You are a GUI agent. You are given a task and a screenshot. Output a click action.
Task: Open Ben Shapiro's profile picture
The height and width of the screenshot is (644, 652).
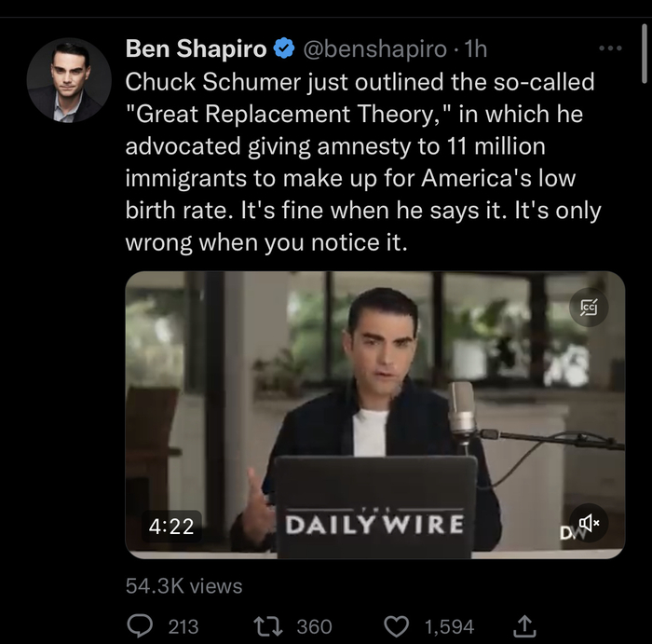click(x=64, y=79)
